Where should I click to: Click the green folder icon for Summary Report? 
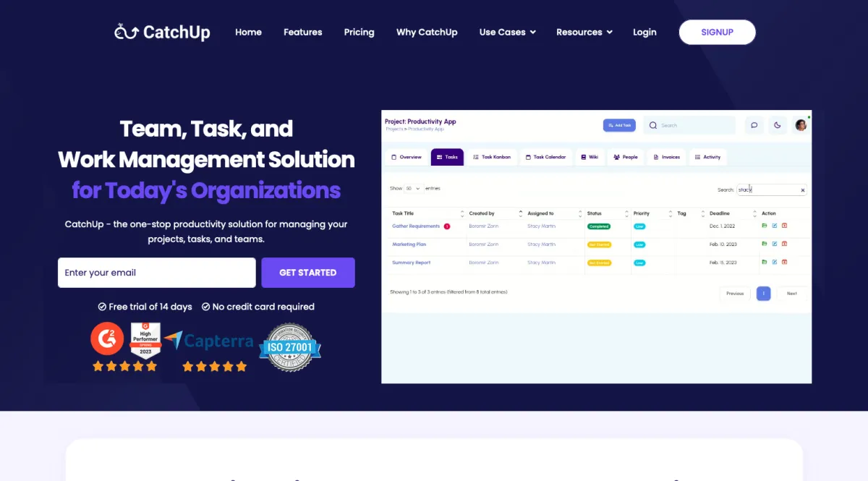pos(765,262)
